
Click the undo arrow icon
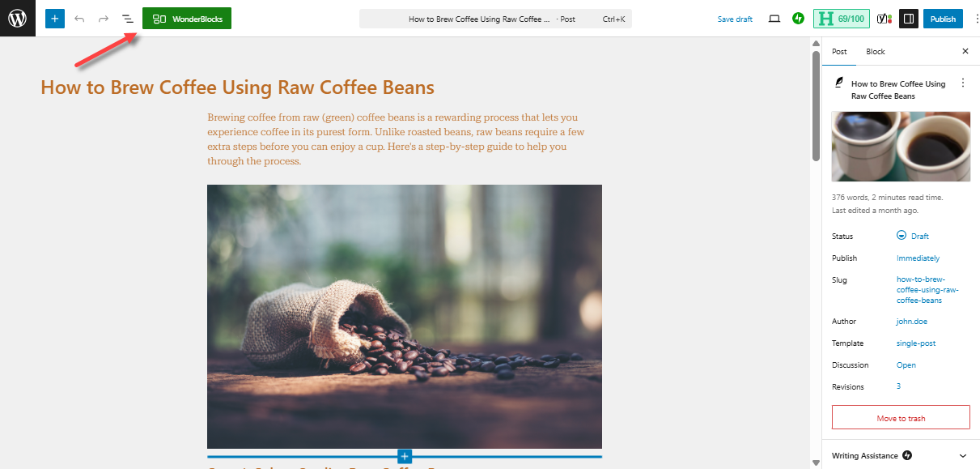[x=78, y=18]
